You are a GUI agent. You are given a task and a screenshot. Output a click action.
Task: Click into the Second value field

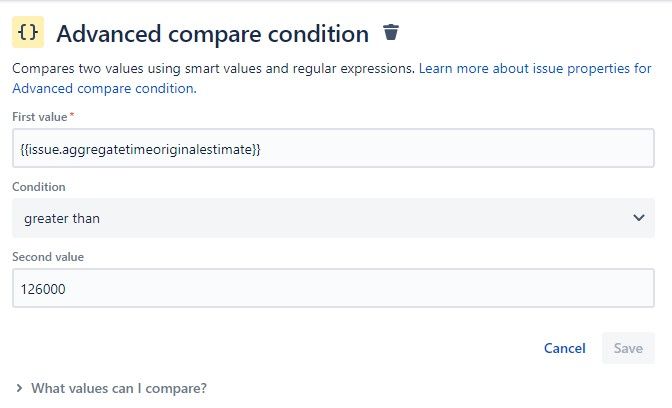click(333, 288)
